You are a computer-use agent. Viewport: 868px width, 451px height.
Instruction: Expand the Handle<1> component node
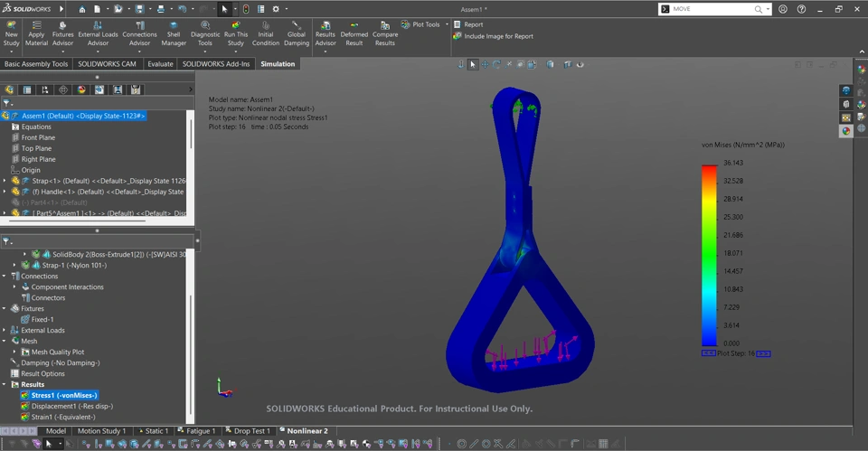pos(5,192)
